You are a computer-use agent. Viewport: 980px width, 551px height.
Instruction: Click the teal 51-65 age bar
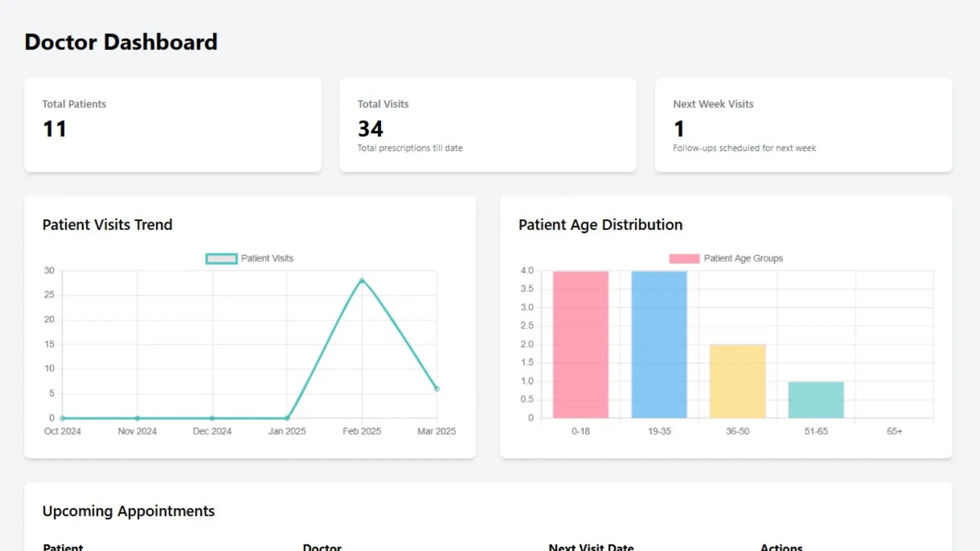point(816,400)
